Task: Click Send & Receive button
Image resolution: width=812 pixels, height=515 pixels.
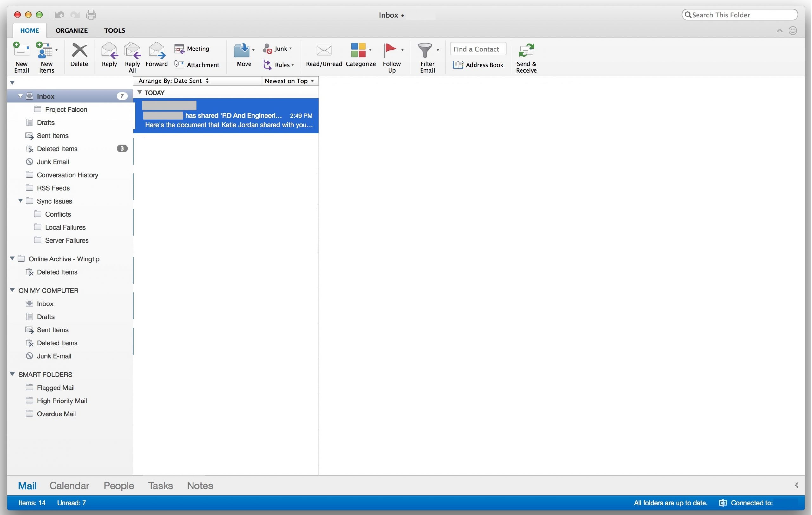Action: (526, 55)
